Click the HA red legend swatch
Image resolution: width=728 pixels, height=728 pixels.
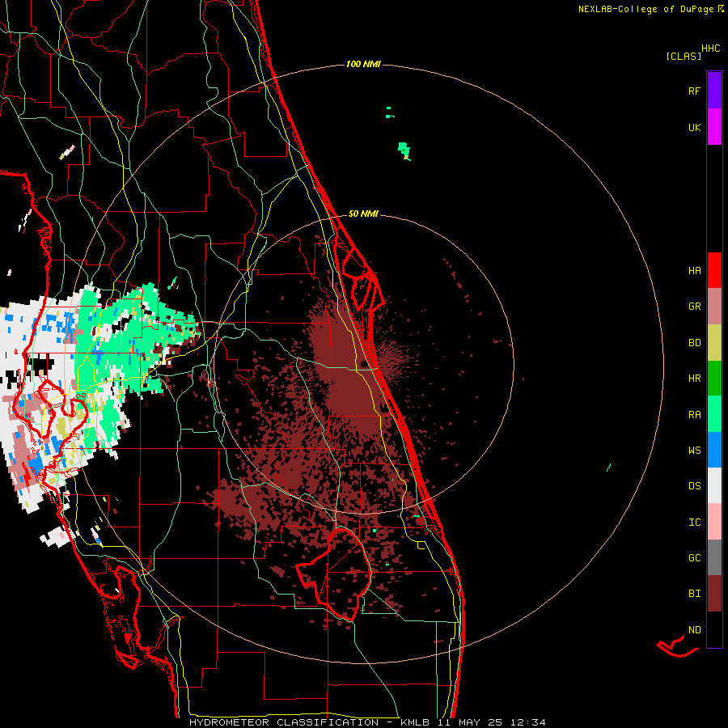coord(714,270)
